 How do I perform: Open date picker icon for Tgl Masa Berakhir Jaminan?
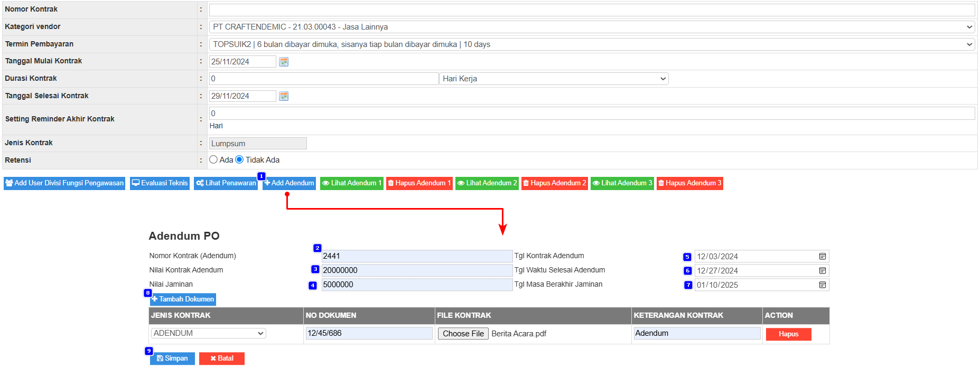pos(823,285)
